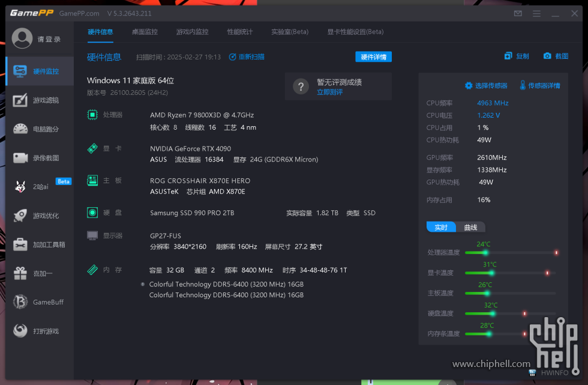Image resolution: width=588 pixels, height=385 pixels.
Task: Click the 硬盘 disk icon
Action: (x=92, y=213)
